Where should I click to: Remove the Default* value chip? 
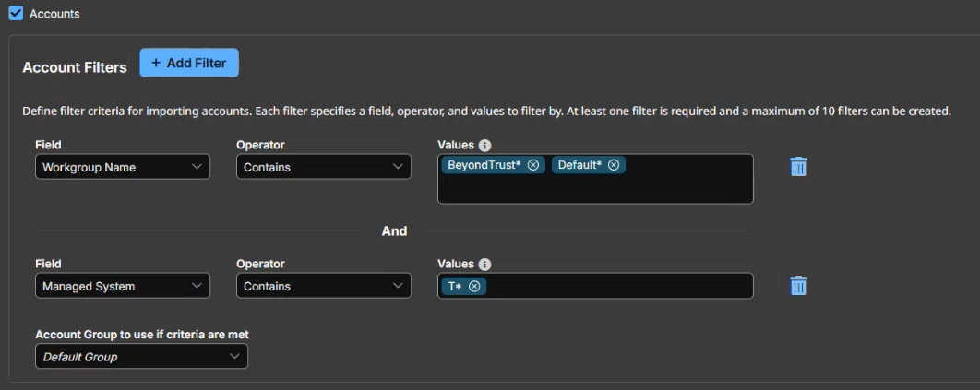614,165
